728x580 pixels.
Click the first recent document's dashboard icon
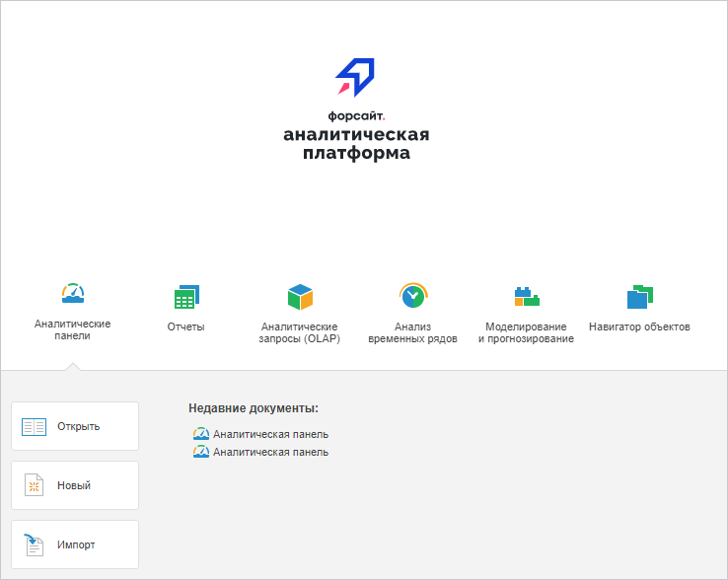201,434
